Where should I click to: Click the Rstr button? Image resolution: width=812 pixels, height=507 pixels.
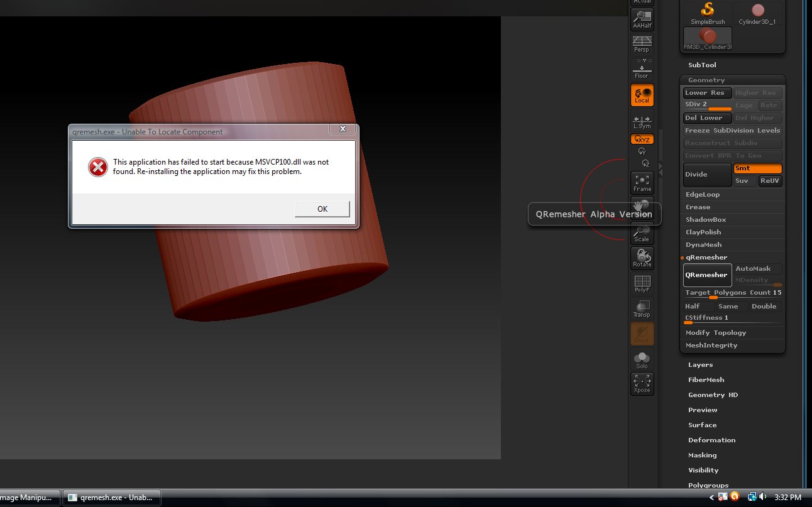click(x=770, y=106)
